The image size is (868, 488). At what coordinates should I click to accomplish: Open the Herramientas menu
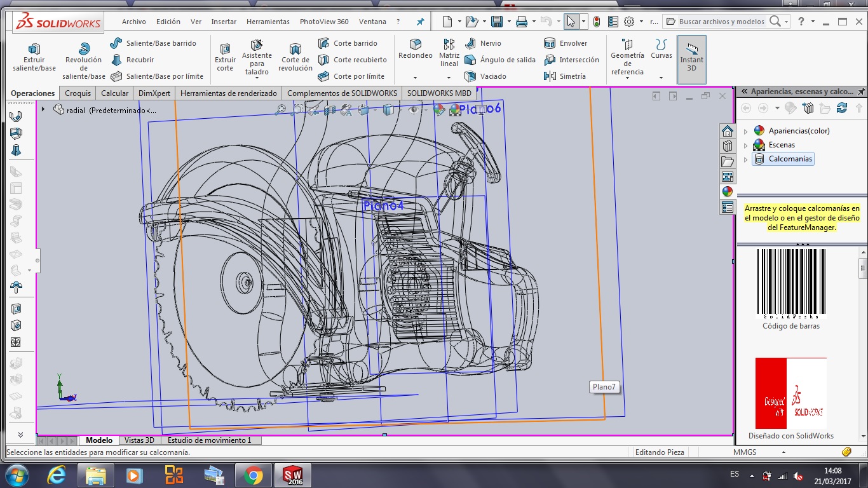268,22
